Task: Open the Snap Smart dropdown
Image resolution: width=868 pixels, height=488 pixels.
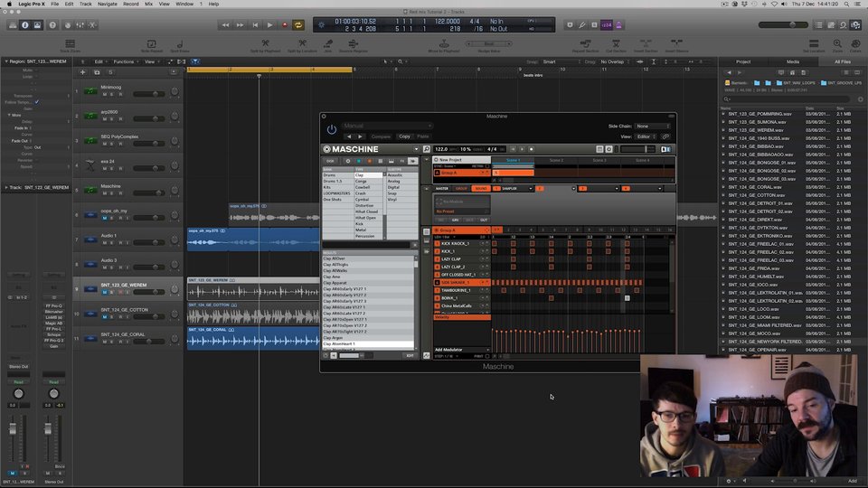Action: point(560,62)
